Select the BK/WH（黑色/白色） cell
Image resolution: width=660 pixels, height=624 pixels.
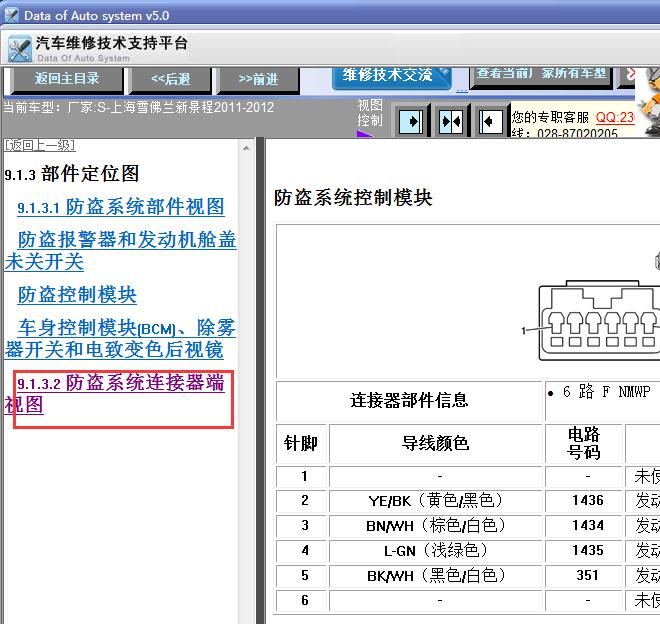(x=436, y=576)
